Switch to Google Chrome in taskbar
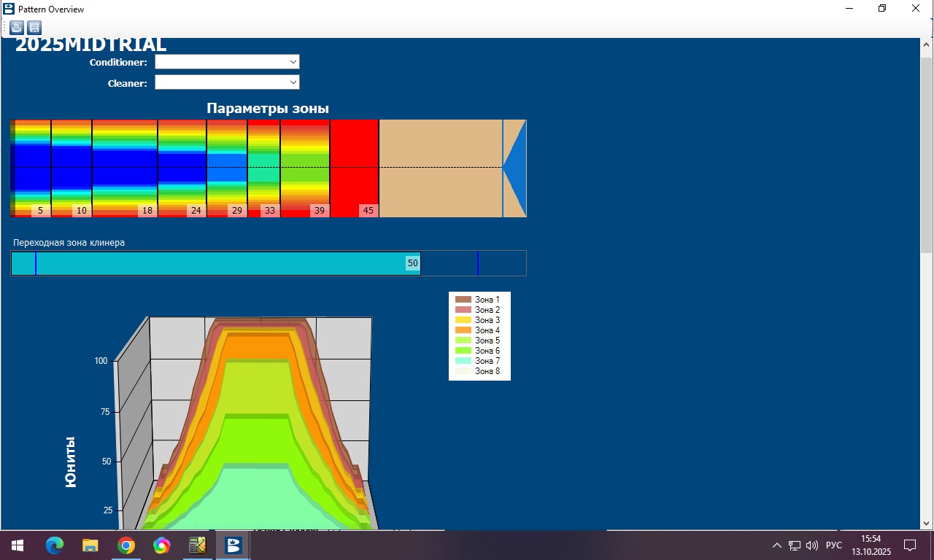Image resolution: width=934 pixels, height=560 pixels. pos(126,545)
